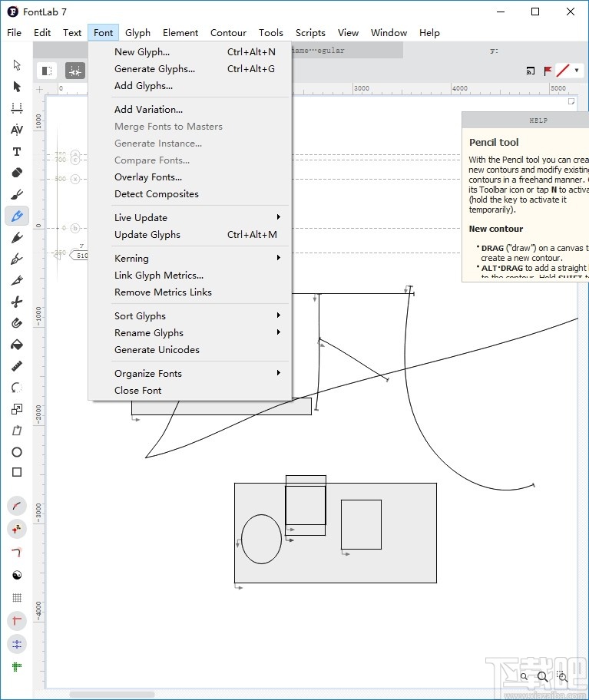Select the Rectangle tool
Image resolution: width=589 pixels, height=700 pixels.
[17, 472]
